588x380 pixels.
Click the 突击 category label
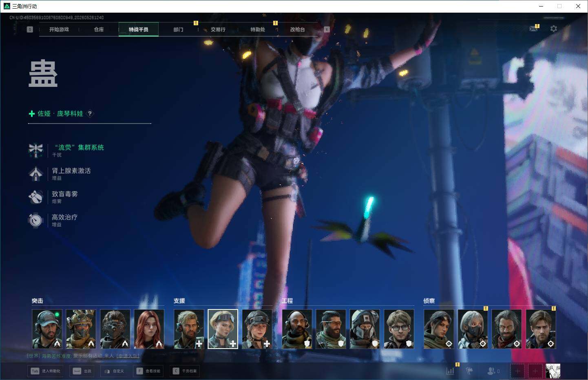coord(38,301)
